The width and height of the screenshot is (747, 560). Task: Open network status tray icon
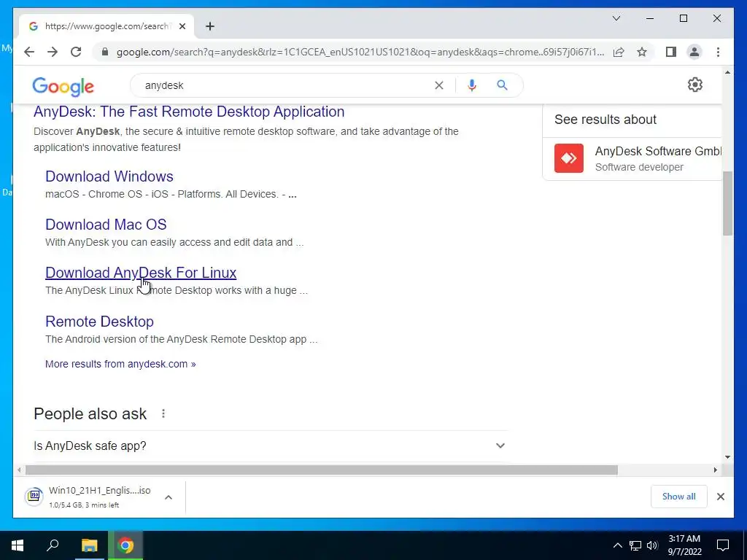[x=635, y=545]
